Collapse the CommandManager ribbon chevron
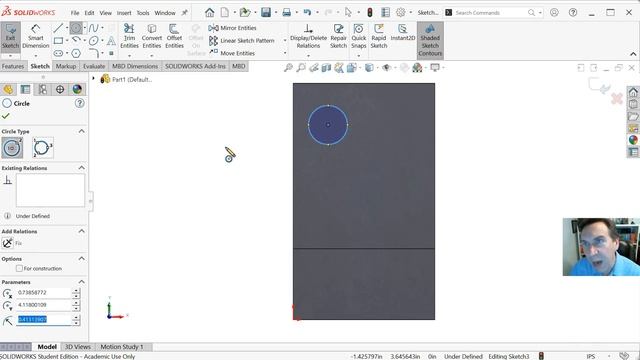The width and height of the screenshot is (640, 360). 633,54
